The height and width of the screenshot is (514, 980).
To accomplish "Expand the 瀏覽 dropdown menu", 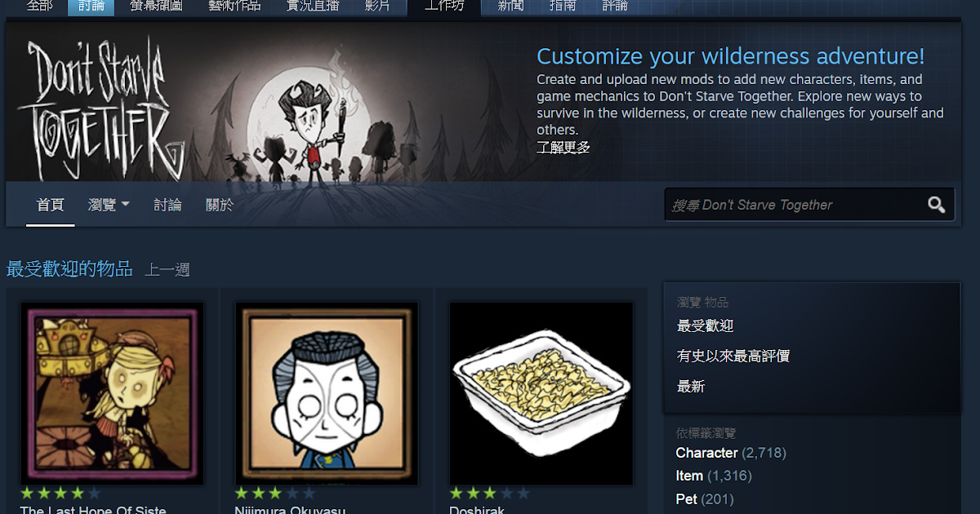I will tap(109, 205).
